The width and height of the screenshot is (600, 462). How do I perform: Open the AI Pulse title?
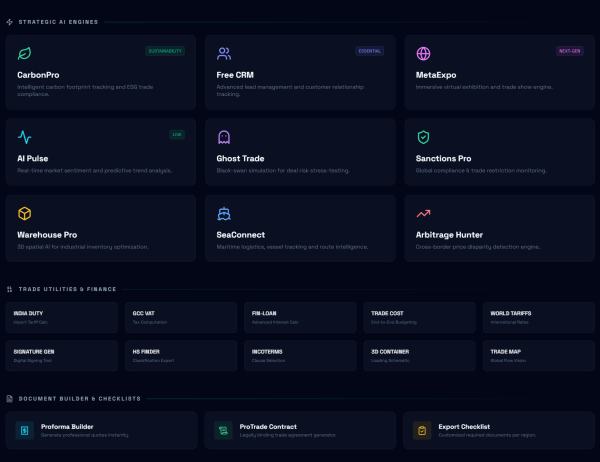pyautogui.click(x=33, y=158)
